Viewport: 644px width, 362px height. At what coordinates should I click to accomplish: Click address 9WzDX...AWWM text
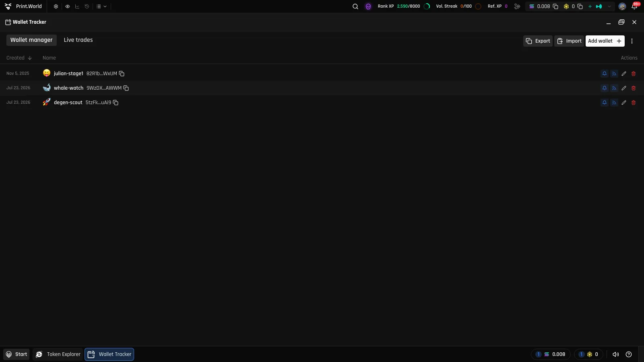(x=104, y=88)
